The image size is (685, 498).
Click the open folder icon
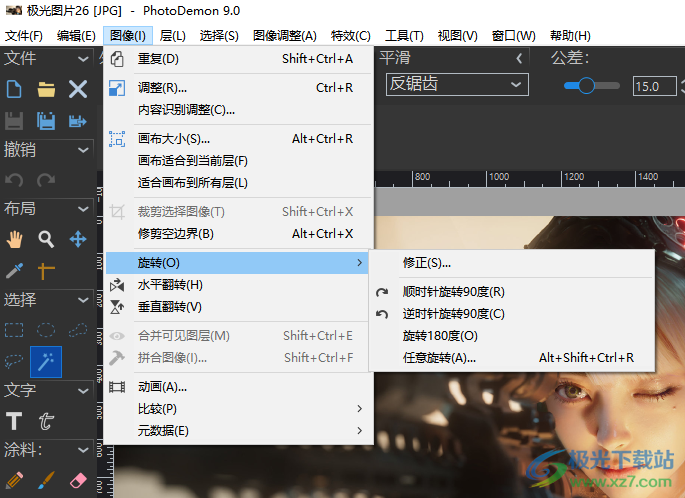(46, 89)
